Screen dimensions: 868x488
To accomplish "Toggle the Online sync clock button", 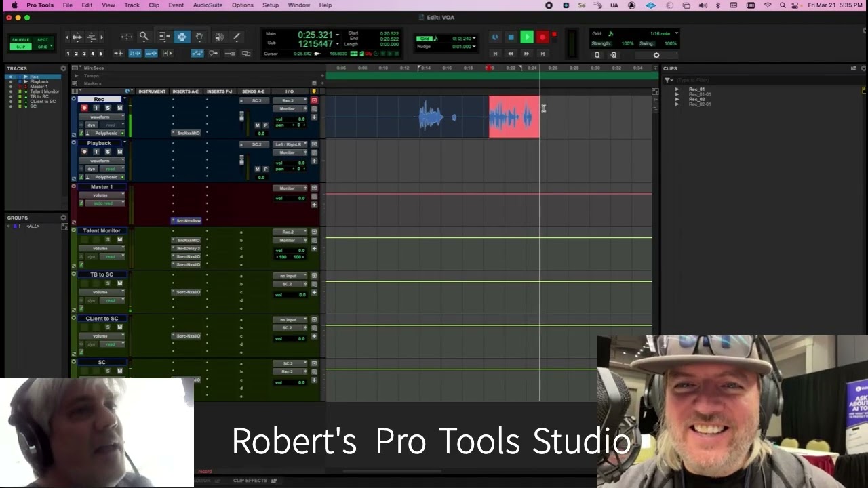I will coord(495,37).
